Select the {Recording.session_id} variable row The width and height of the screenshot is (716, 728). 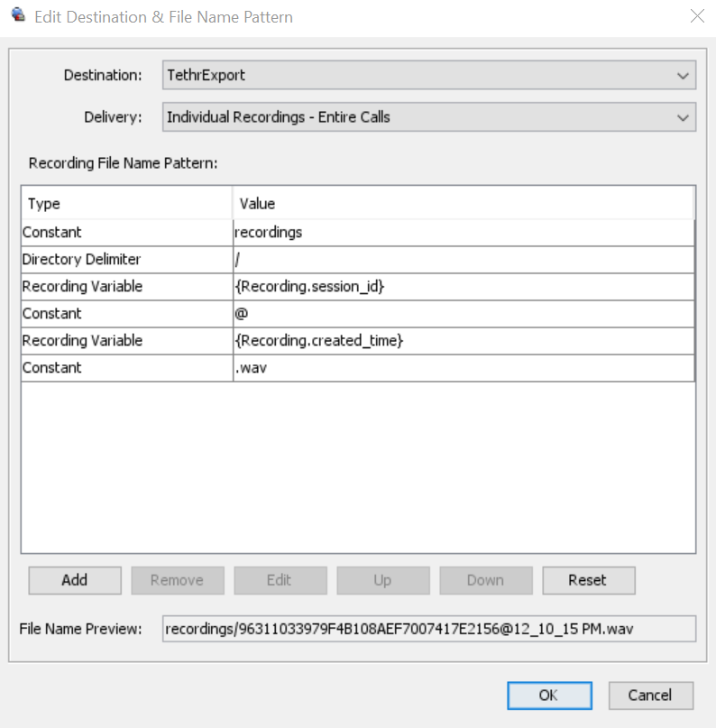point(357,287)
